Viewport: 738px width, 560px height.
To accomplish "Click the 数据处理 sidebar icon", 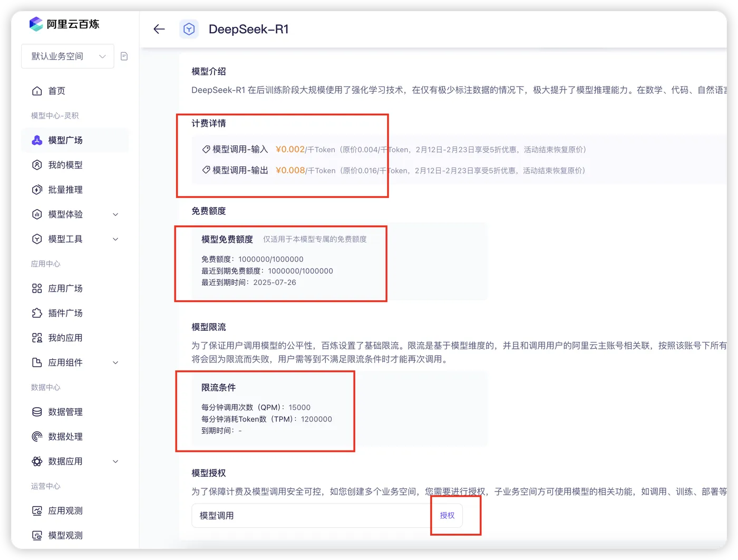I will coord(37,437).
